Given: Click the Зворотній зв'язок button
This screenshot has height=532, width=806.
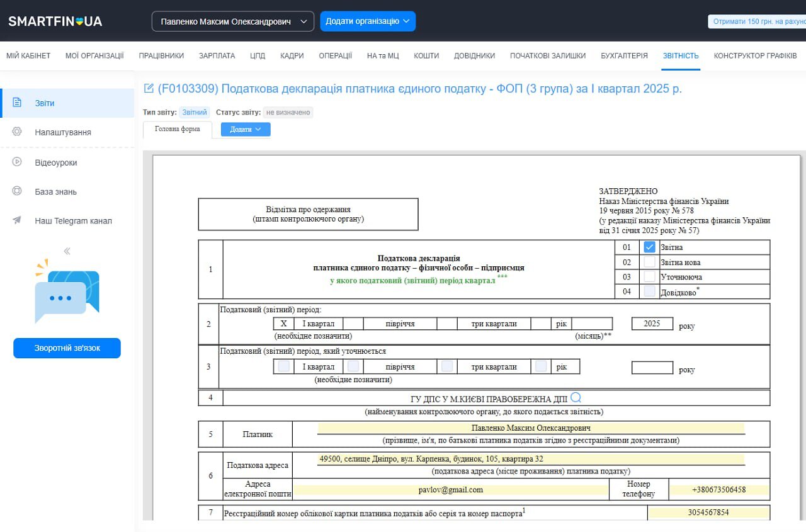Looking at the screenshot, I should pyautogui.click(x=67, y=348).
